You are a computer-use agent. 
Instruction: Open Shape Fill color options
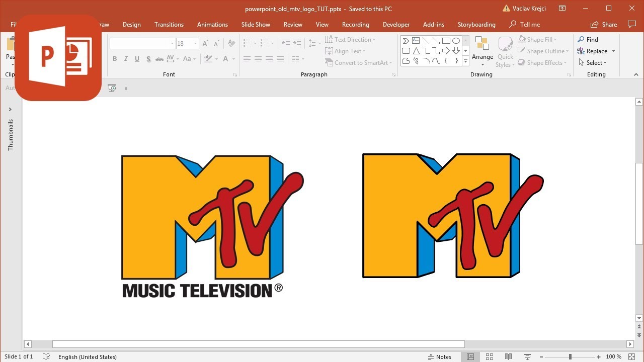[538, 40]
